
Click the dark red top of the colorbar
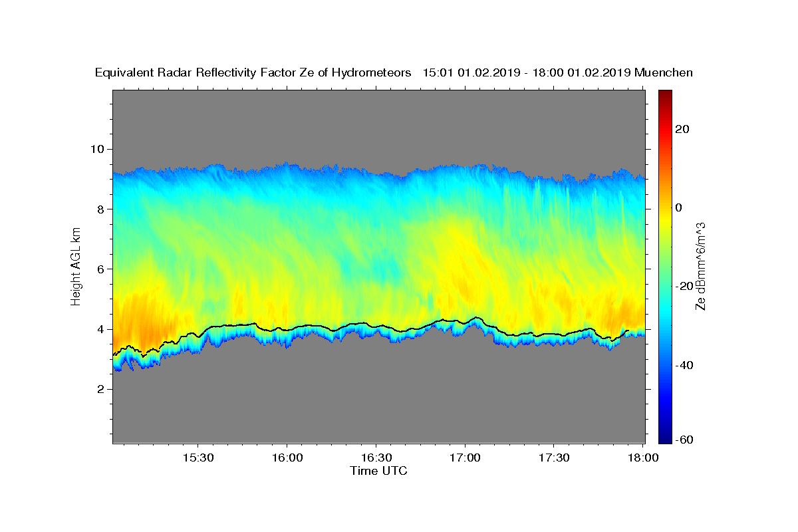pyautogui.click(x=666, y=96)
